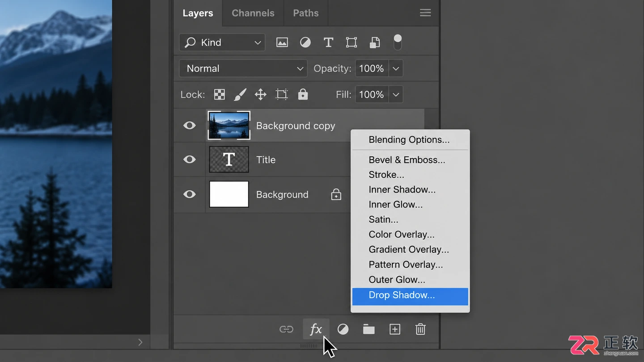This screenshot has height=362, width=644.
Task: Filter layers by adjustment layer icon
Action: tap(305, 42)
